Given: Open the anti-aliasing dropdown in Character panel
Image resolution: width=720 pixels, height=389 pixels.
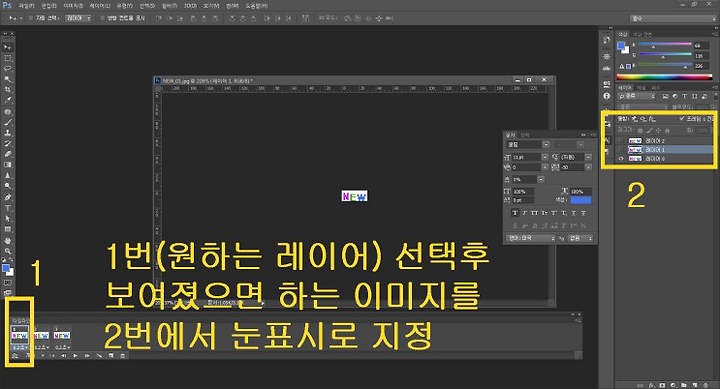Looking at the screenshot, I should coord(581,238).
